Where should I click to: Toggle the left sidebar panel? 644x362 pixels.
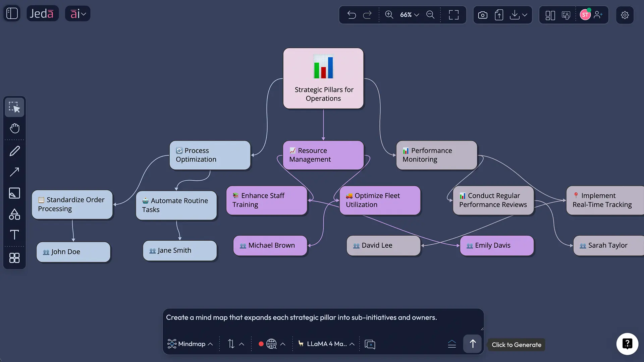(x=12, y=13)
